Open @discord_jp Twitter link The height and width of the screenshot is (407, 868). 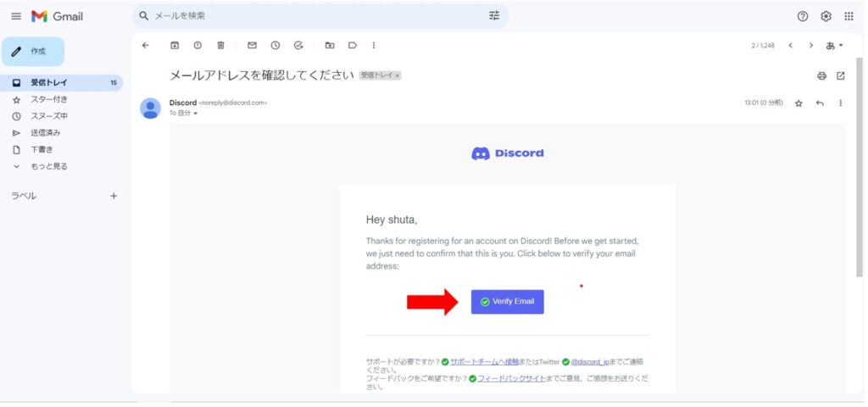coord(590,361)
